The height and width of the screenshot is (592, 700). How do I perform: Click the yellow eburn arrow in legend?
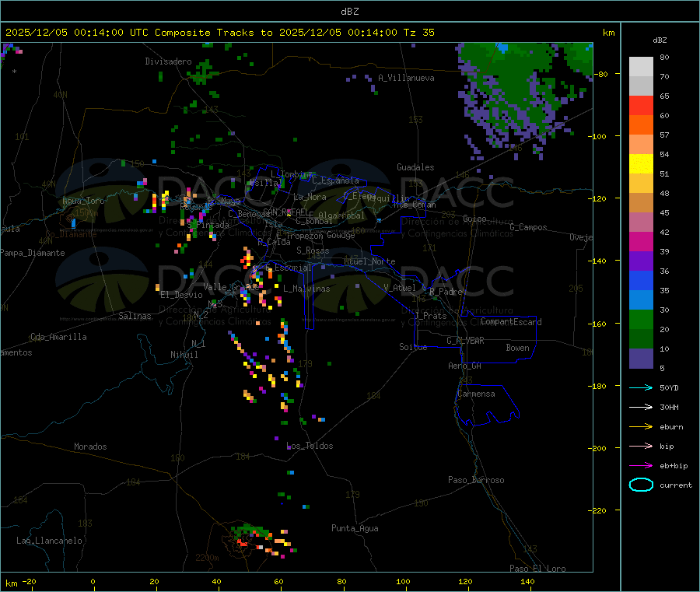641,426
